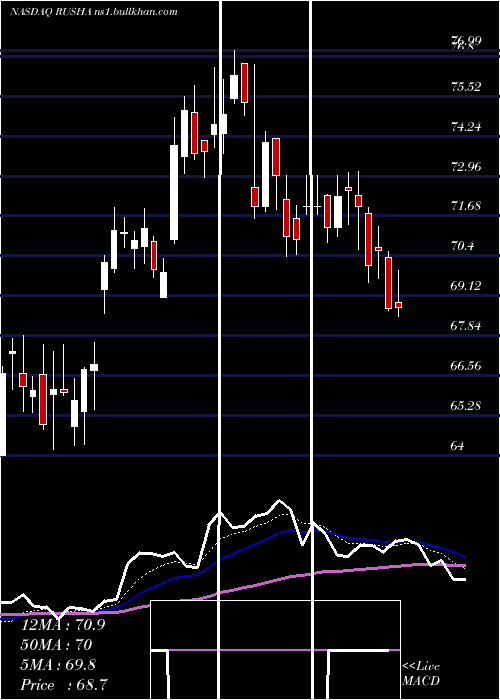Click the last red candlestick on the right
This screenshot has height=700, width=500.
398,305
